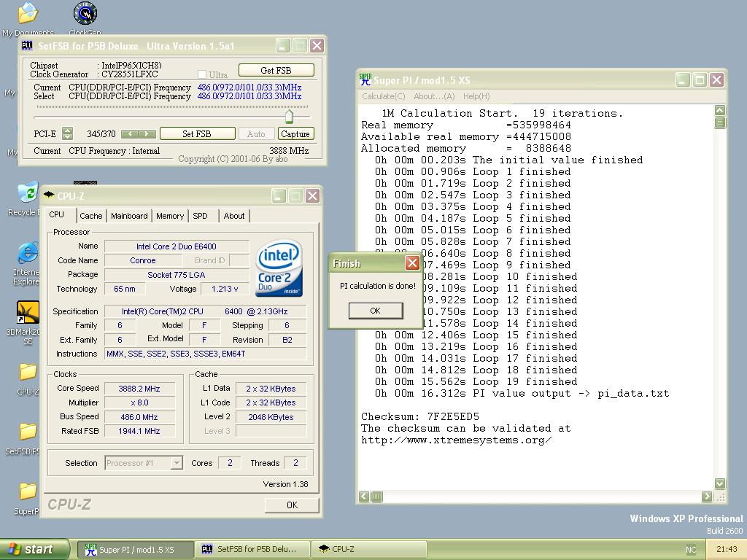Switch to the Cache tab in CPU-Z
Viewport: 747px width, 560px height.
click(91, 216)
